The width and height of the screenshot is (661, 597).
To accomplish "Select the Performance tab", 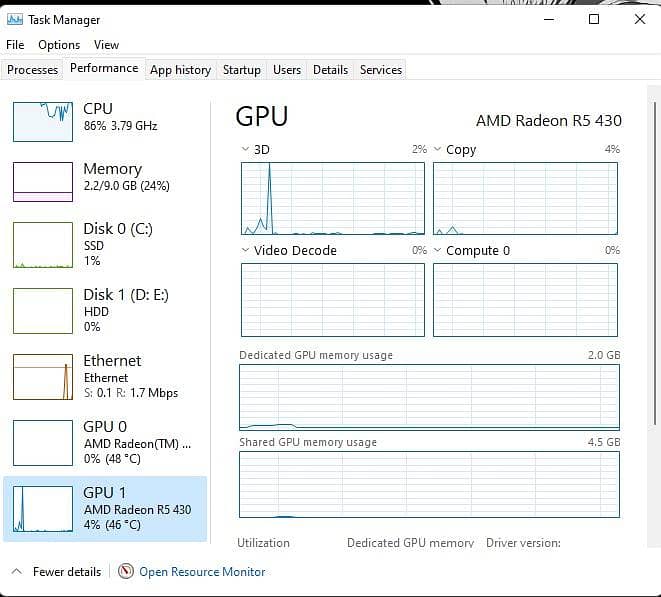I will click(x=104, y=68).
